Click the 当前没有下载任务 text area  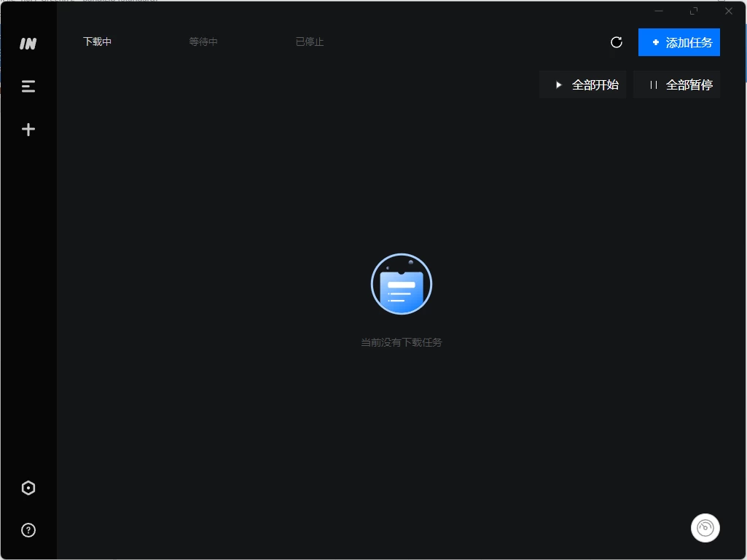(401, 342)
